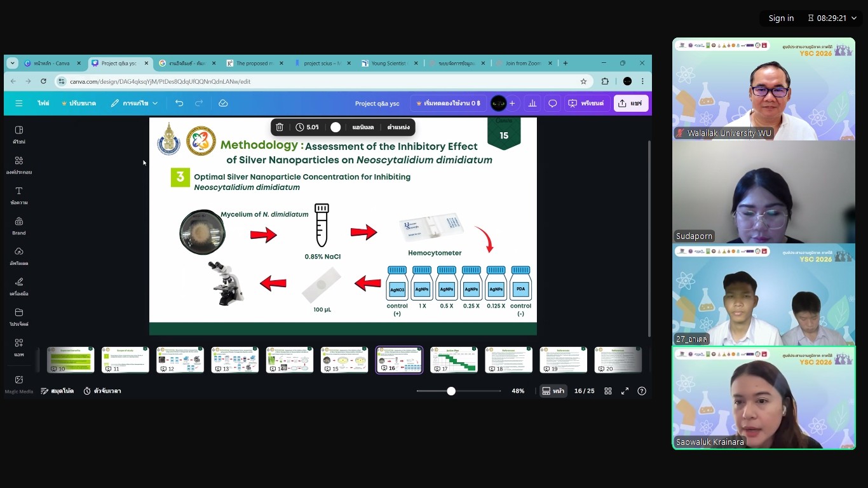Toggle the presentation timer
The width and height of the screenshot is (868, 488).
coord(102,391)
